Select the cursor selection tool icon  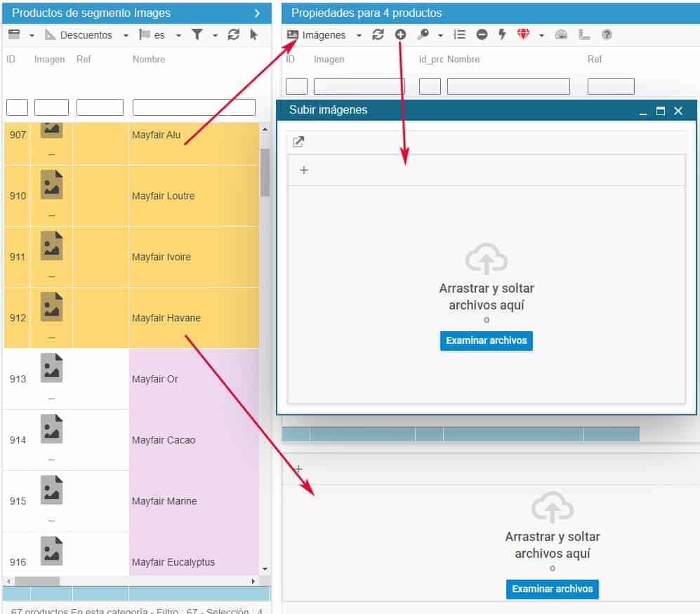point(253,34)
